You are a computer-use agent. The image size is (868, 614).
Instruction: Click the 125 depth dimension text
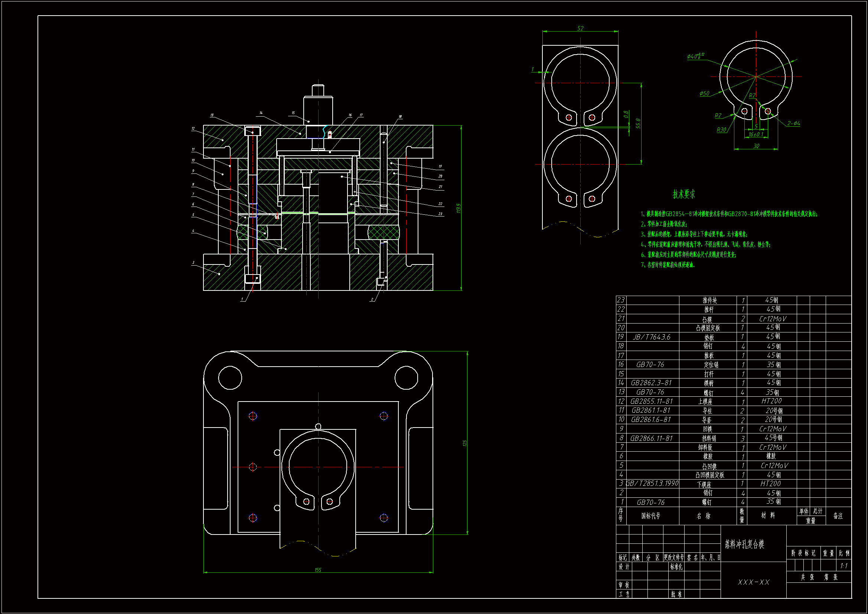coord(464,443)
